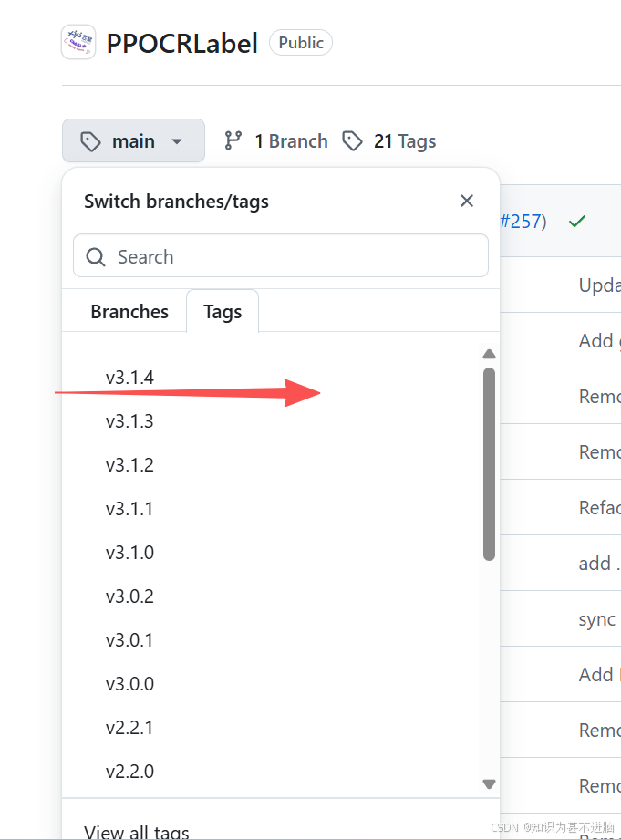Click the tag list scrollbar thumb

coord(489,464)
